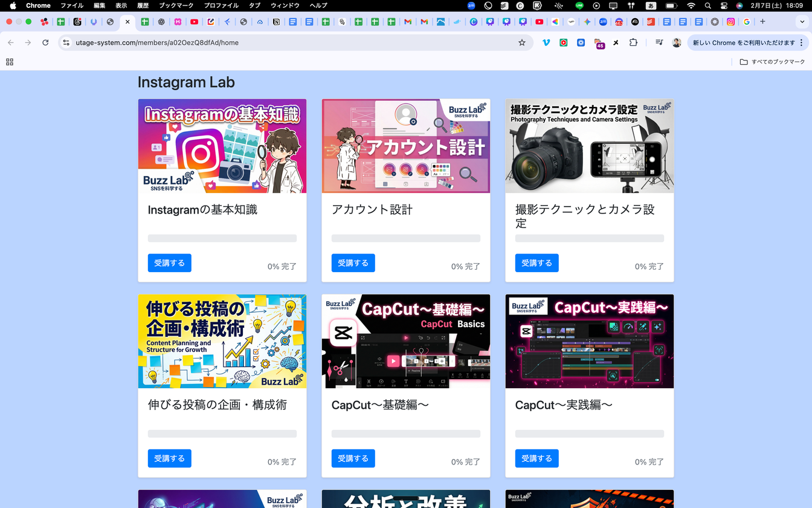Click the Zoom icon in macOS menu bar
Viewport: 812px width, 508px height.
[x=471, y=5]
